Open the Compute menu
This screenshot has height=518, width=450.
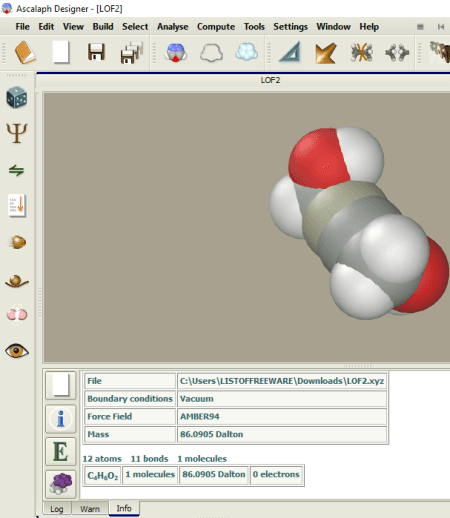click(x=216, y=27)
